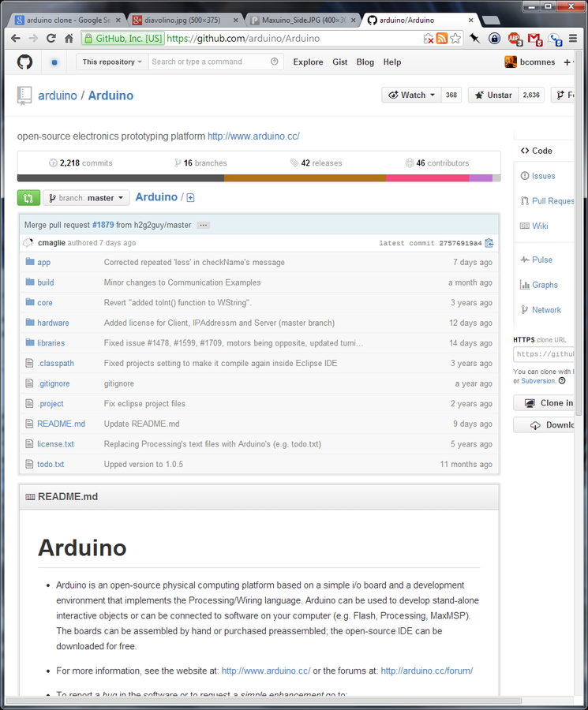The width and height of the screenshot is (588, 710).
Task: Click the app folder icon
Action: coord(30,262)
